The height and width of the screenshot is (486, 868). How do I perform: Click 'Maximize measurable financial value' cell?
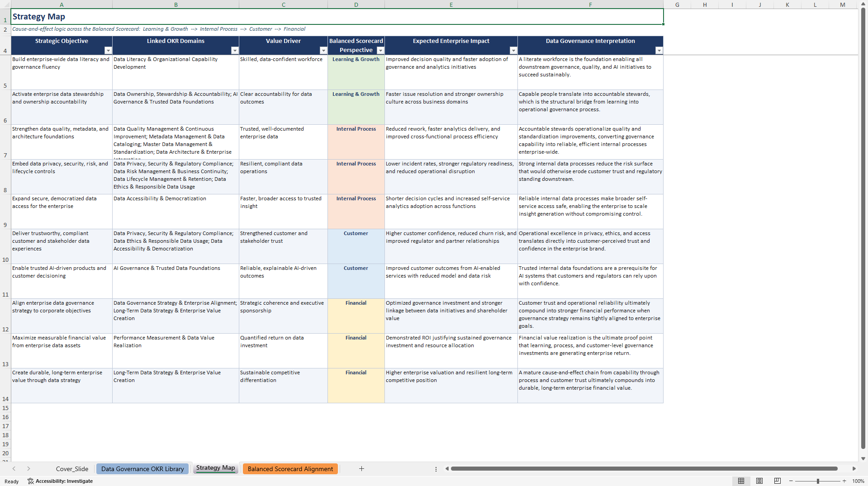62,351
